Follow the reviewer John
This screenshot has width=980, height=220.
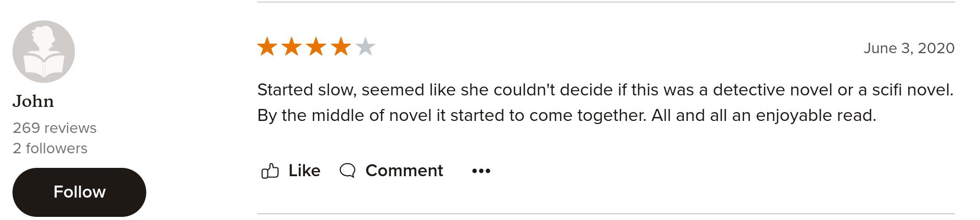pyautogui.click(x=79, y=192)
